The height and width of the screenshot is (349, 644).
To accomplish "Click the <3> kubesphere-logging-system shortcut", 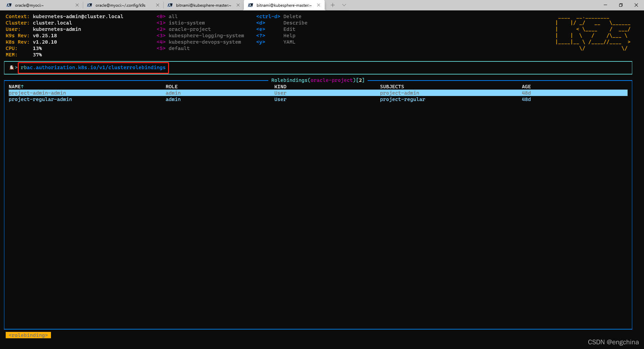I will [200, 36].
